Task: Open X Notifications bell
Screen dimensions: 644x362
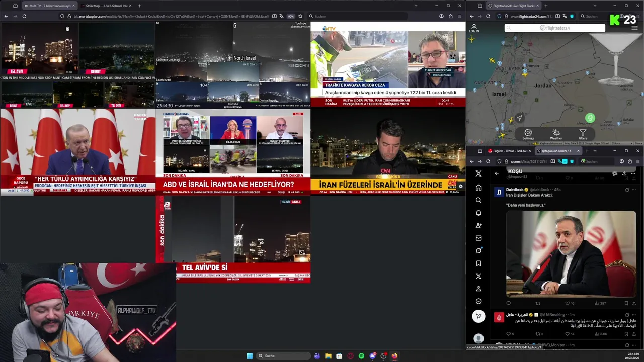Action: tap(478, 213)
